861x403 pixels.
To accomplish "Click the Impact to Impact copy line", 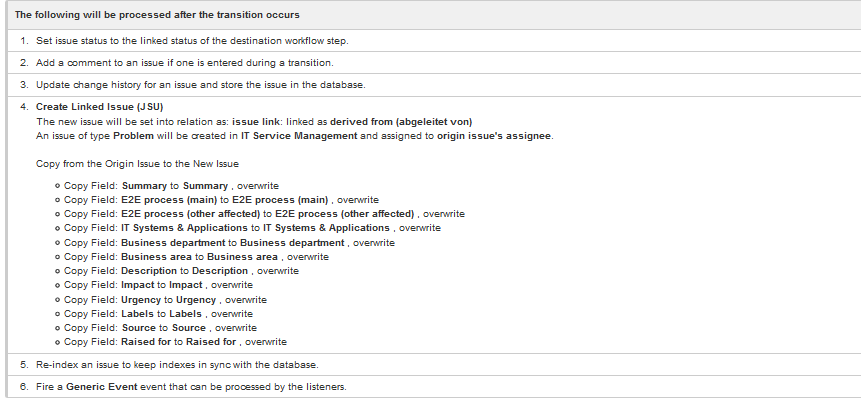I will (158, 285).
